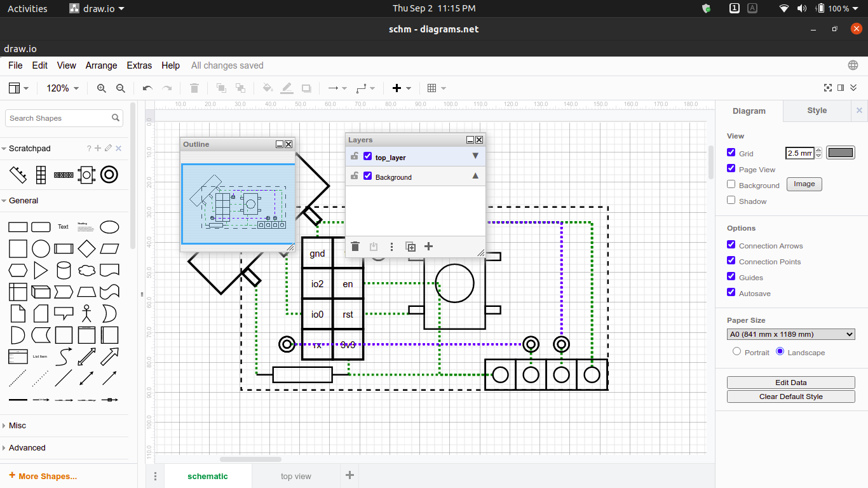Toggle the format panel icon
The image size is (868, 488).
pyautogui.click(x=841, y=88)
